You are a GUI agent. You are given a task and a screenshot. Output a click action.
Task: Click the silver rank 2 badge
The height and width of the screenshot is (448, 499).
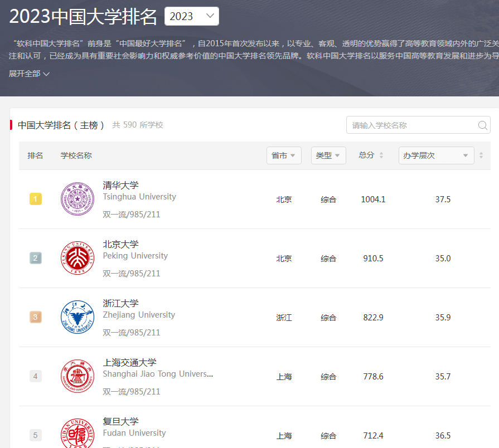(x=36, y=258)
